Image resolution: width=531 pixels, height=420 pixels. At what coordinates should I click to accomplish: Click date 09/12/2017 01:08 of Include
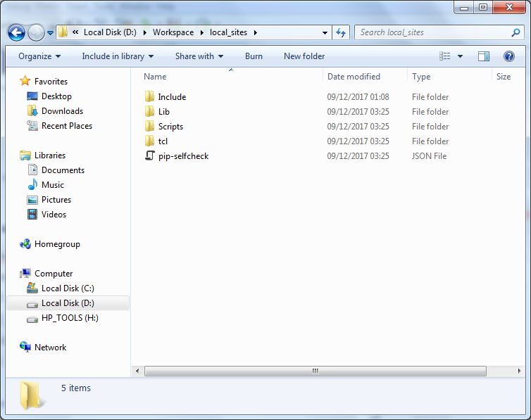click(x=358, y=97)
